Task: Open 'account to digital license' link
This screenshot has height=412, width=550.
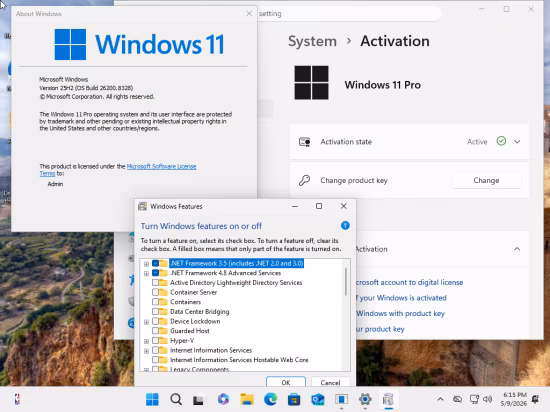Action: (409, 282)
